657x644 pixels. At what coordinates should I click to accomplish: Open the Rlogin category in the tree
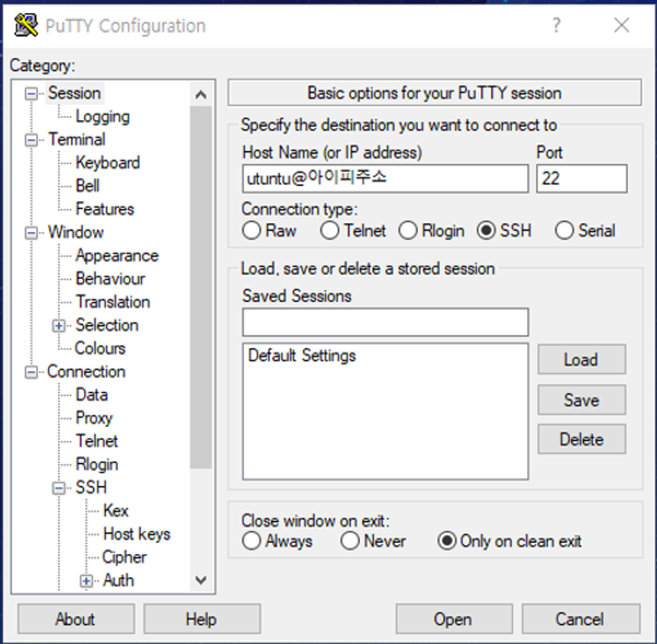(97, 464)
